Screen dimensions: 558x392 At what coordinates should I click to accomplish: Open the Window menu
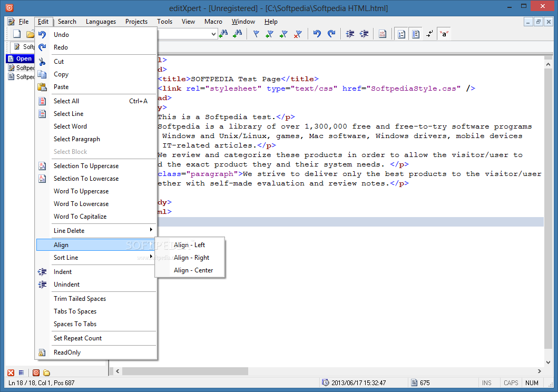[x=243, y=22]
